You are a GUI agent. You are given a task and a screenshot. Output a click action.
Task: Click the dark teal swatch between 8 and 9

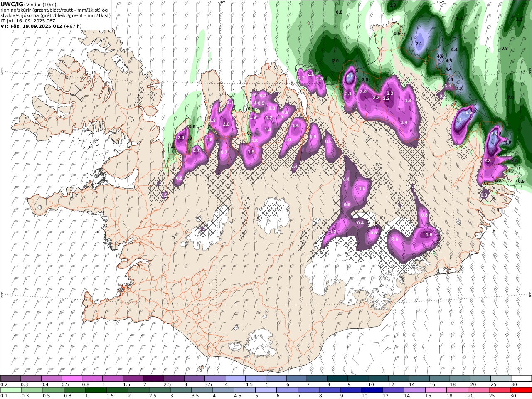(337, 378)
